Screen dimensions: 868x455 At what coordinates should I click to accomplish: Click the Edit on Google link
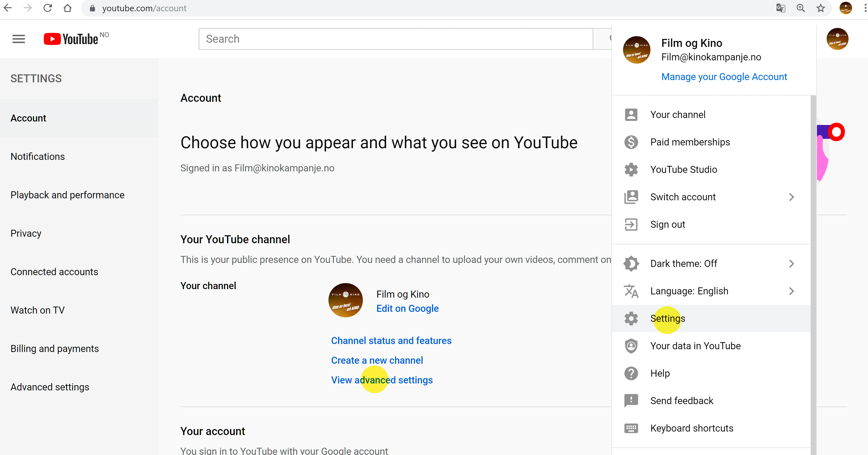[x=407, y=309]
